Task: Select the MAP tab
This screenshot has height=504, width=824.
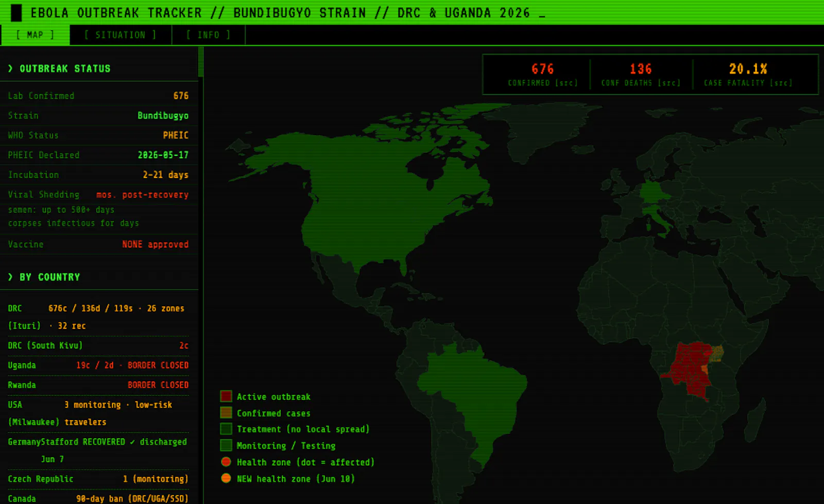Action: pos(35,35)
